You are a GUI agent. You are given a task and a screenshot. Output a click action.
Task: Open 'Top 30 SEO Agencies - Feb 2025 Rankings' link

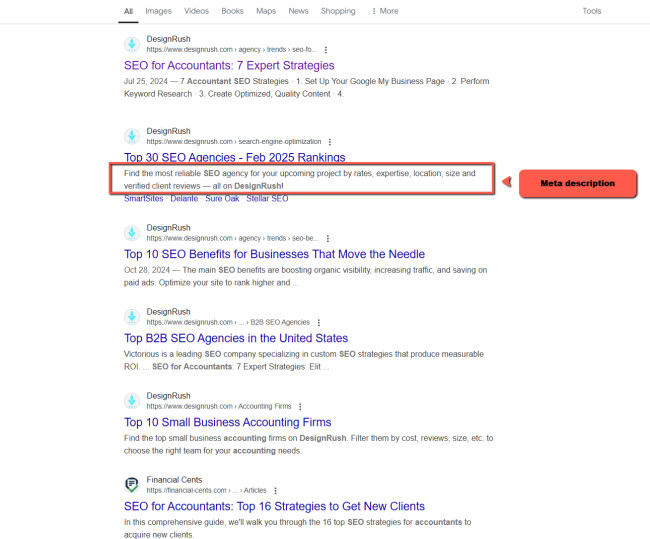coord(235,158)
